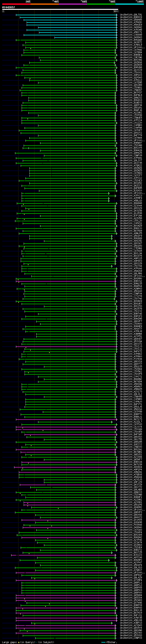Open the hit UniRef100_A5ASE9
This screenshot has width=146, height=644.
tap(131, 25)
